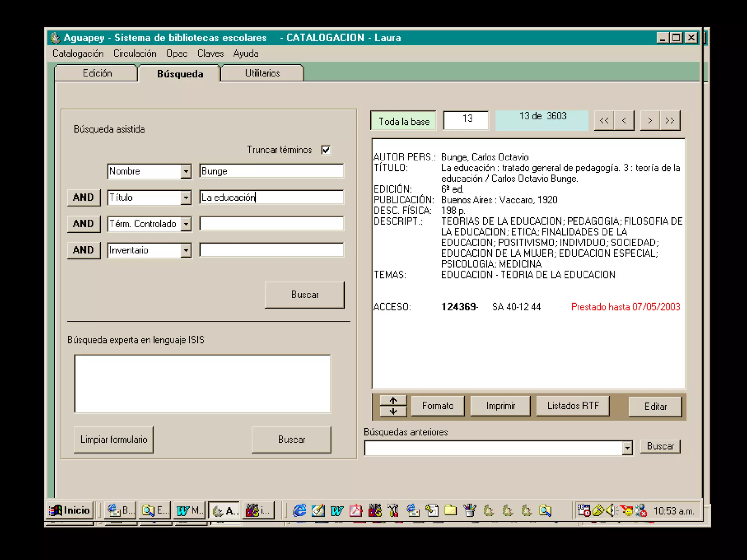
Task: Expand the Nombre field dropdown
Action: (186, 171)
